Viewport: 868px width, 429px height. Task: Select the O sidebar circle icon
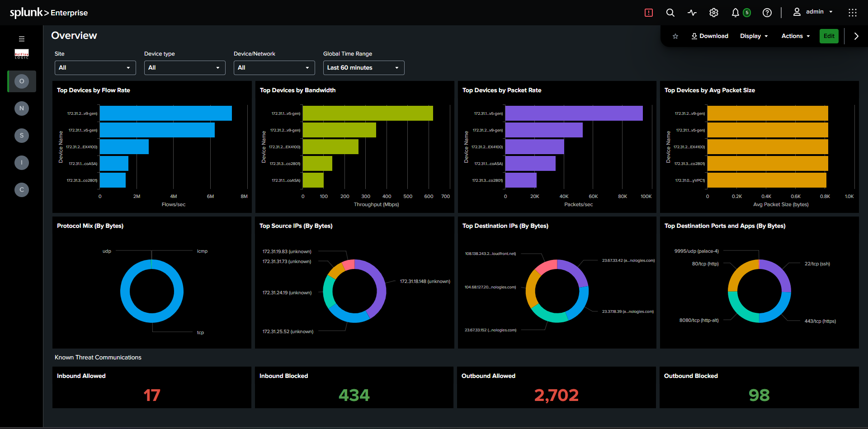pos(22,81)
